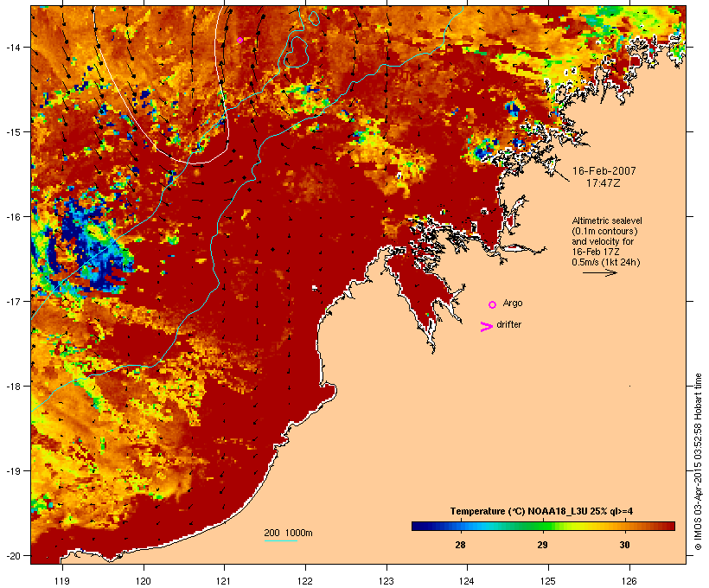
Task: Click the '(0.1m contours)' text
Action: 604,231
